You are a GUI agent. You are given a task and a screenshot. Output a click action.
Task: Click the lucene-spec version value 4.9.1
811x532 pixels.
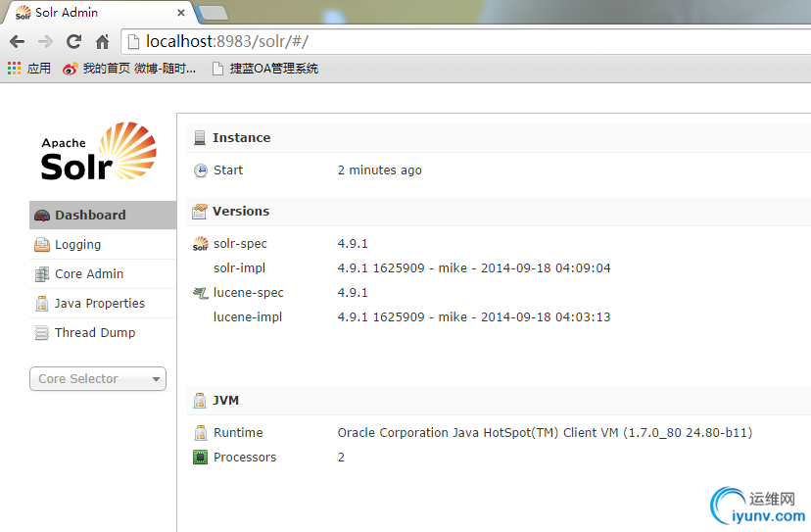[353, 293]
